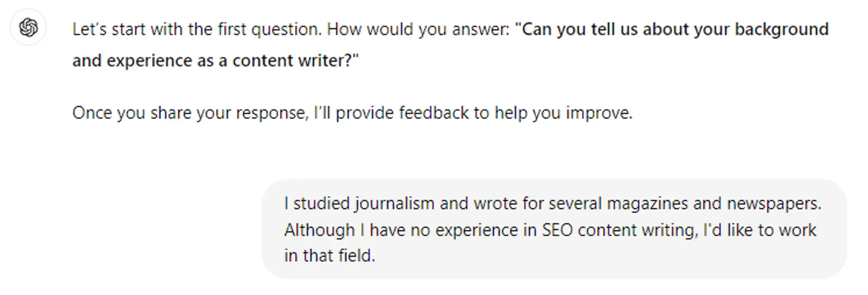Image resolution: width=868 pixels, height=295 pixels.
Task: Click the phrase "How would you answer:"
Action: (x=418, y=29)
